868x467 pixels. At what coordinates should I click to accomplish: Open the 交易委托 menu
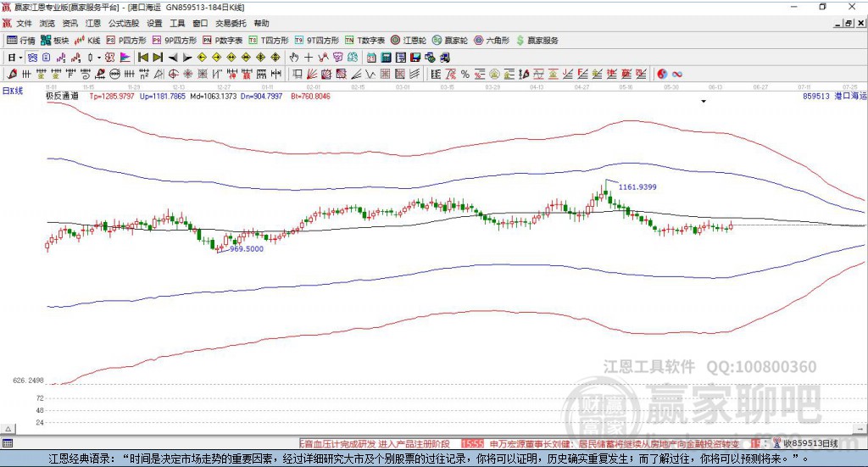click(x=231, y=23)
